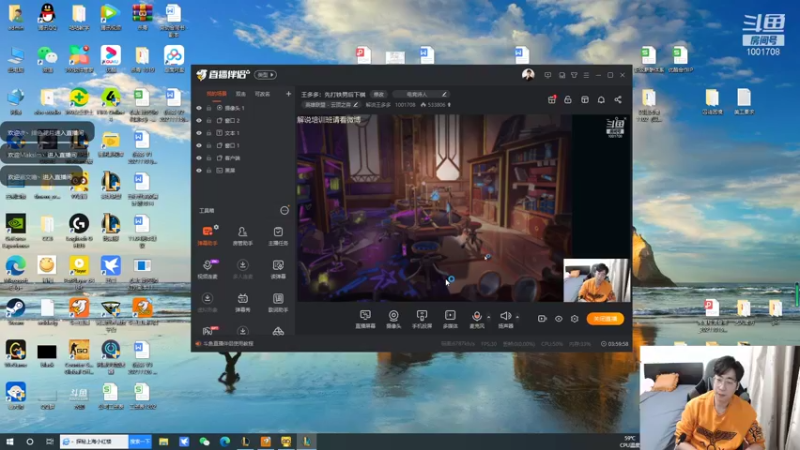Click the recording icon beside the eye
Image resolution: width=800 pixels, height=450 pixels.
tap(542, 319)
